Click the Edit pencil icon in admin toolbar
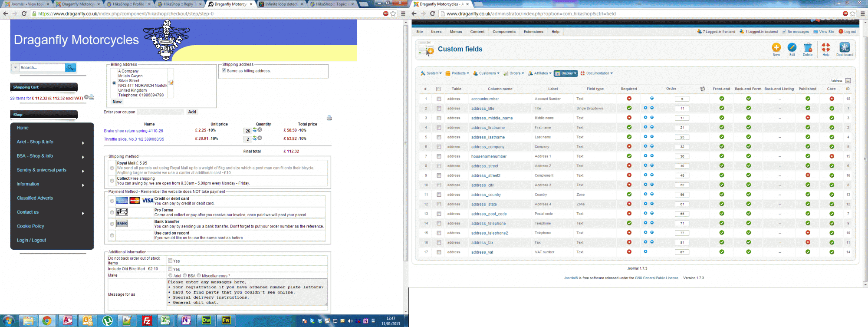The image size is (868, 327). [x=792, y=49]
